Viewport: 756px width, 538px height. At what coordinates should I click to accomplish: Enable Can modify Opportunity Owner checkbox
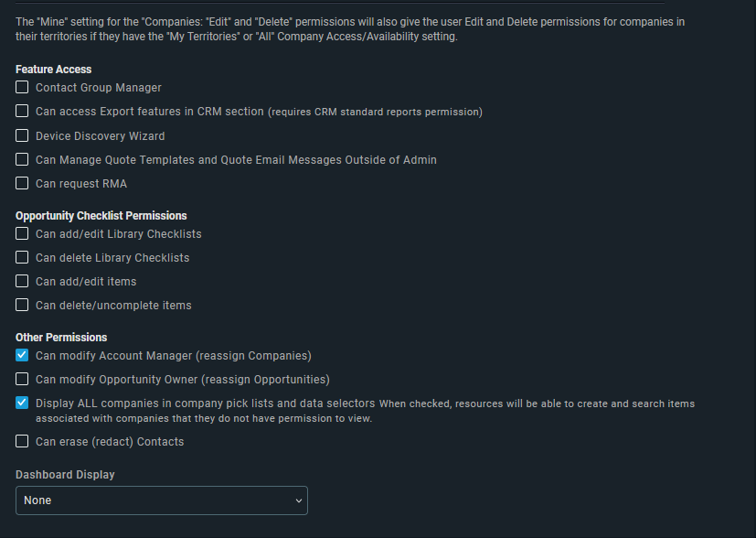[22, 380]
